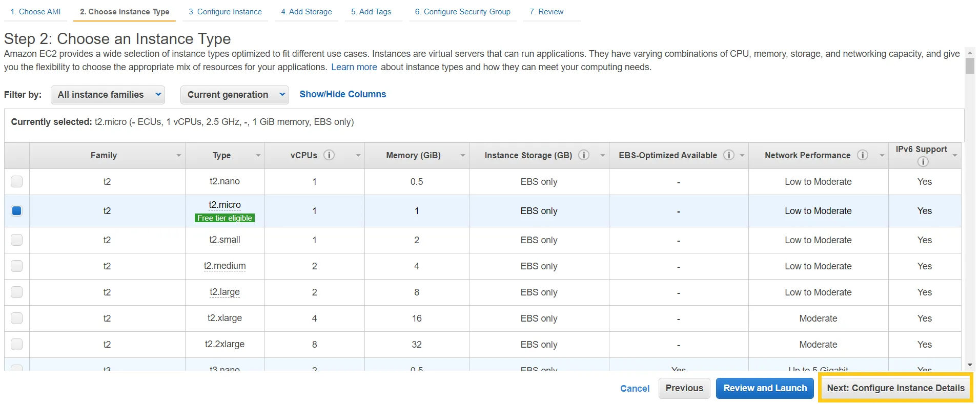
Task: Click the Currently selected t2.micro summary text
Action: tap(182, 122)
